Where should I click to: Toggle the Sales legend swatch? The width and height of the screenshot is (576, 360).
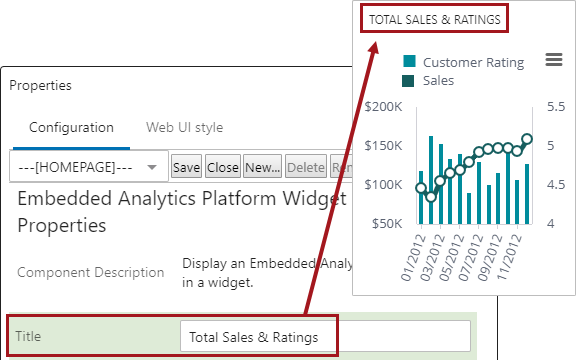(x=408, y=81)
